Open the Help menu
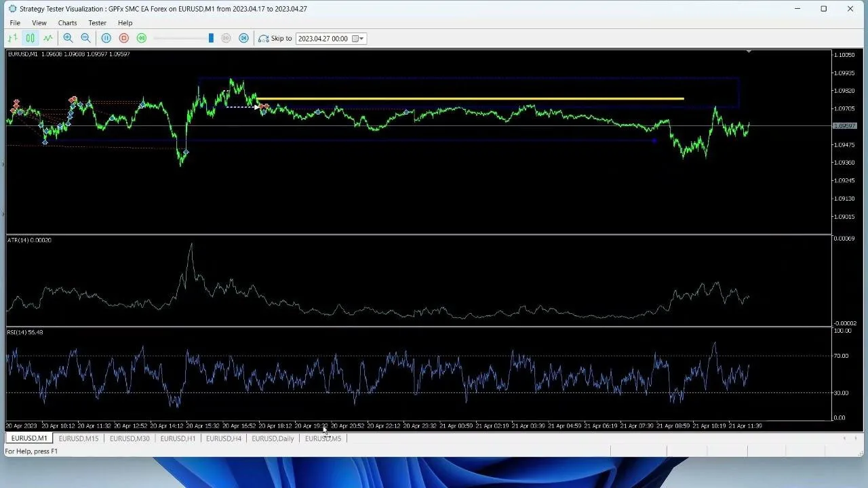Screen dimensions: 868x488 (125, 23)
